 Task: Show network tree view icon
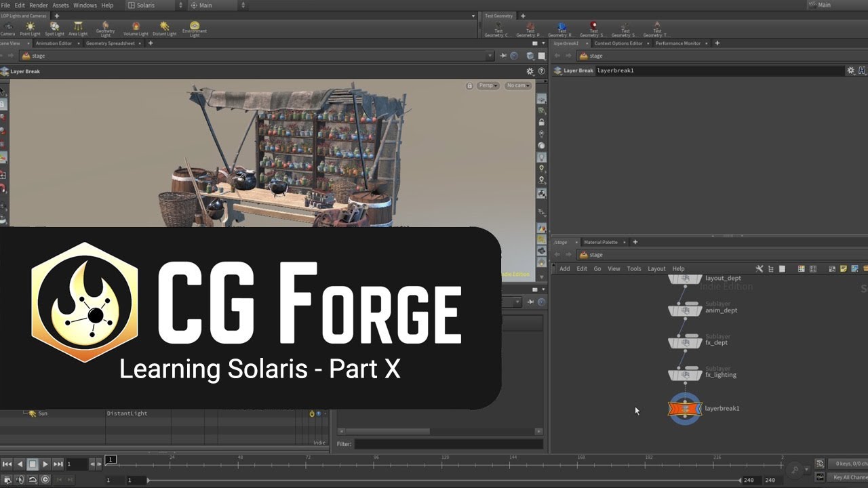[770, 269]
